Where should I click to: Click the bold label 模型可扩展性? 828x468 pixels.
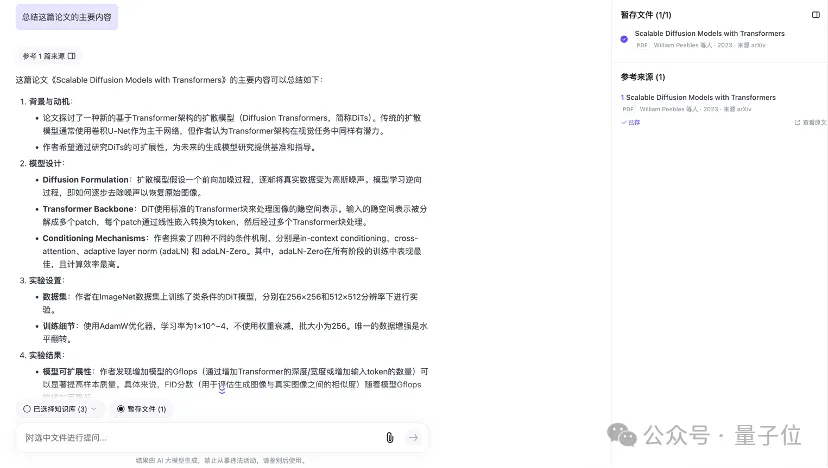[x=67, y=372]
